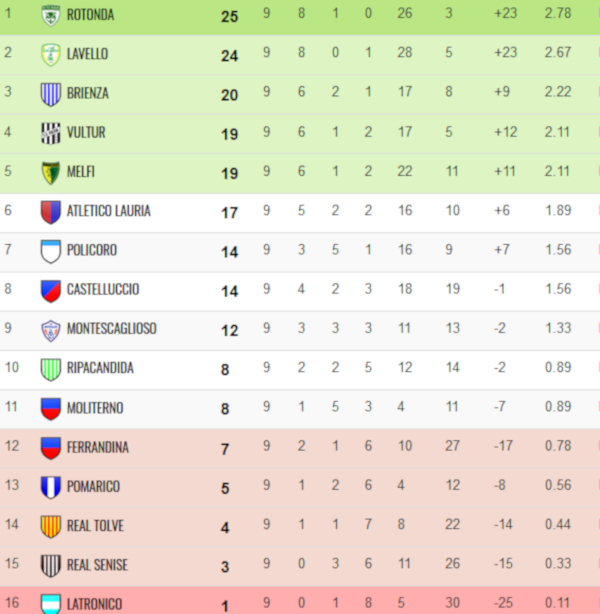600x614 pixels.
Task: Select the Pomarico blue-white shield
Action: [x=51, y=488]
